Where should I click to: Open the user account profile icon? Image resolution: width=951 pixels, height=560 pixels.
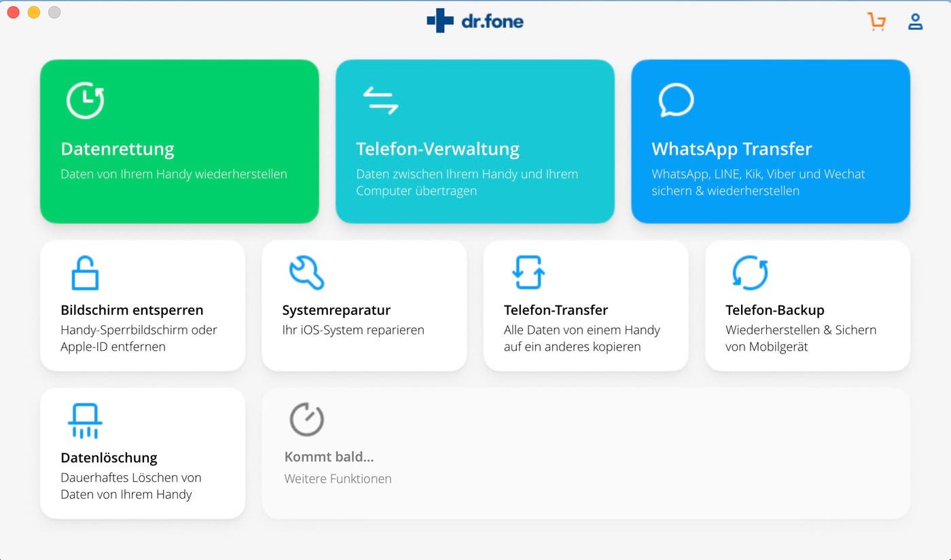pyautogui.click(x=915, y=22)
